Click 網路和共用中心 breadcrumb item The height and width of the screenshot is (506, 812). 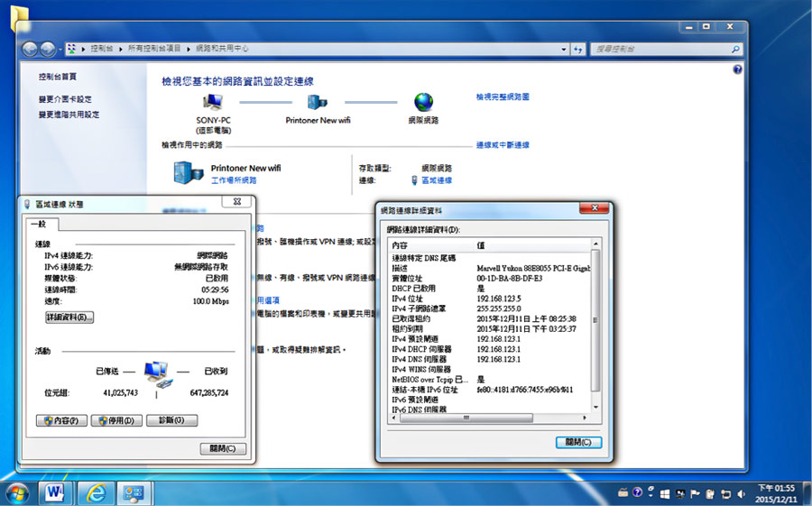(222, 49)
